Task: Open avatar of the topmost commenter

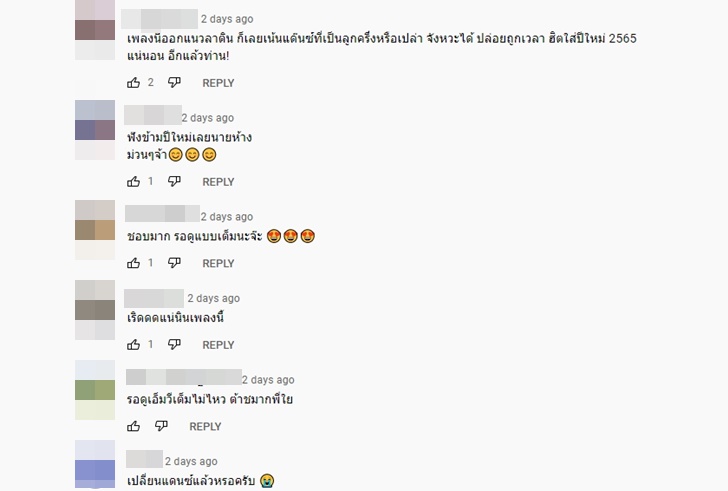Action: click(x=95, y=30)
